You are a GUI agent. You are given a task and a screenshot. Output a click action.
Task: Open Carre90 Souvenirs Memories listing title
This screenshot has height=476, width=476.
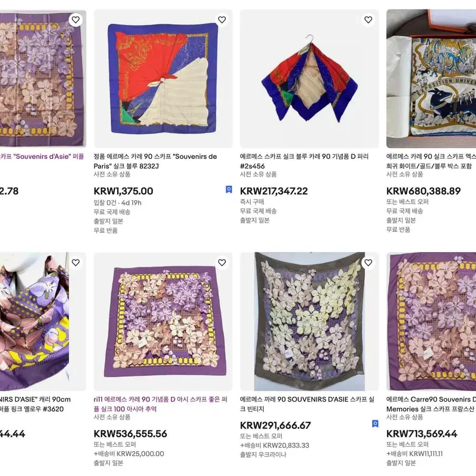coord(431,404)
